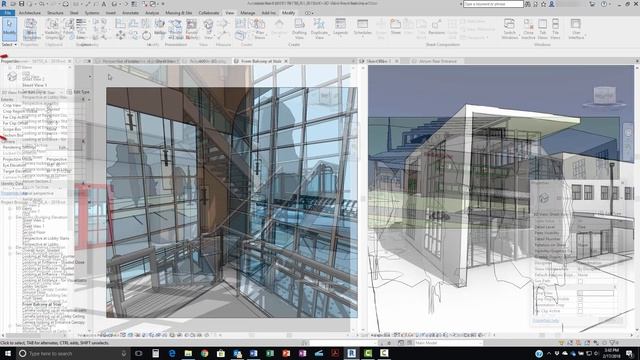Switch to the Manage ribbon tab

pos(247,13)
